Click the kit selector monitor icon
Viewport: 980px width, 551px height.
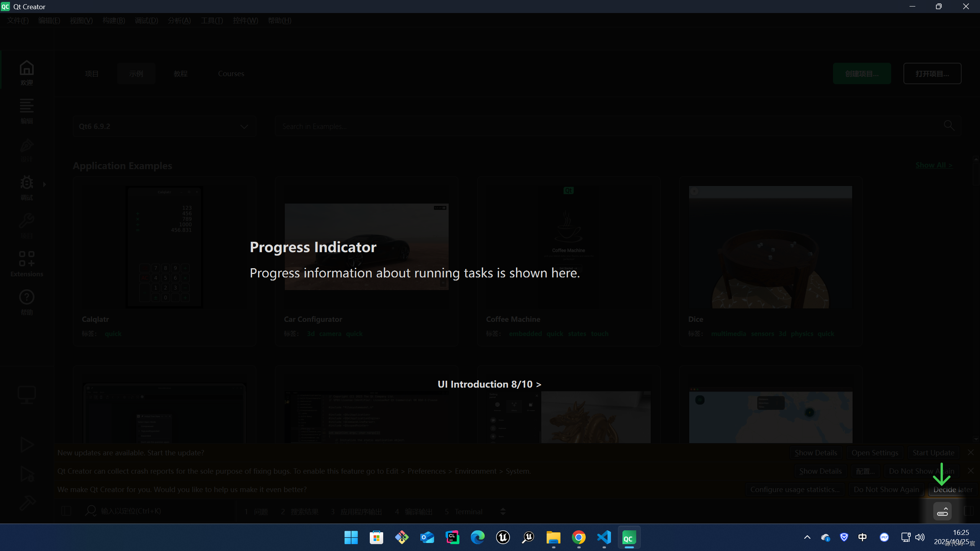(x=26, y=395)
